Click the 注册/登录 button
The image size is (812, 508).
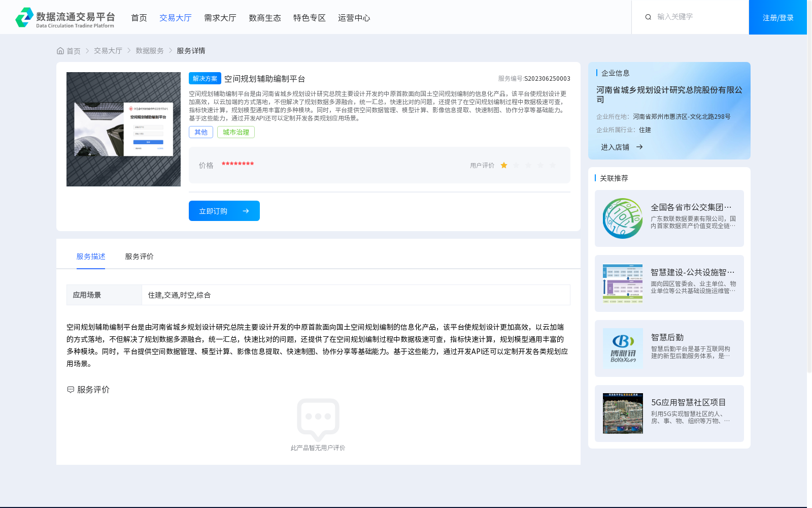point(778,17)
